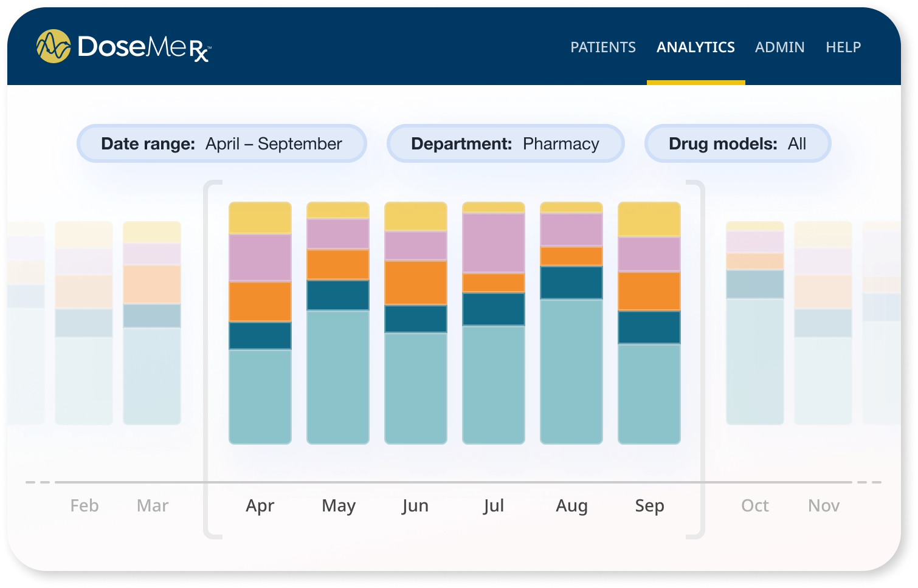Select the dark teal segment of August bar
This screenshot has width=918, height=588.
[571, 282]
